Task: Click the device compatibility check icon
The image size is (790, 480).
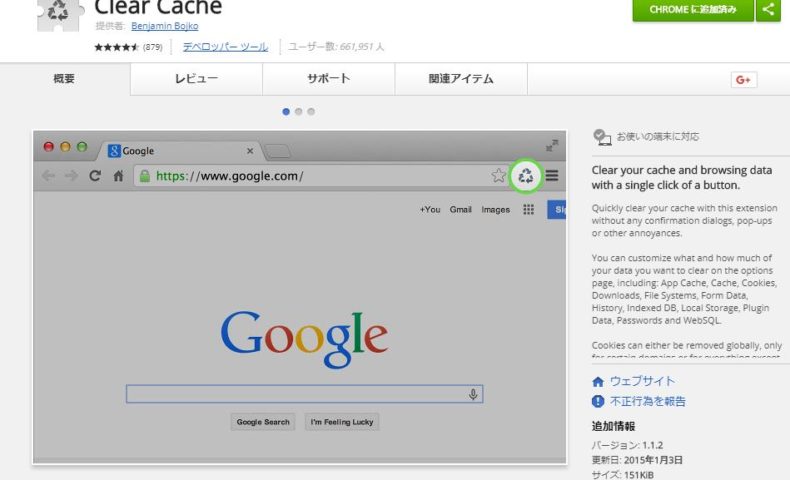Action: [602, 137]
